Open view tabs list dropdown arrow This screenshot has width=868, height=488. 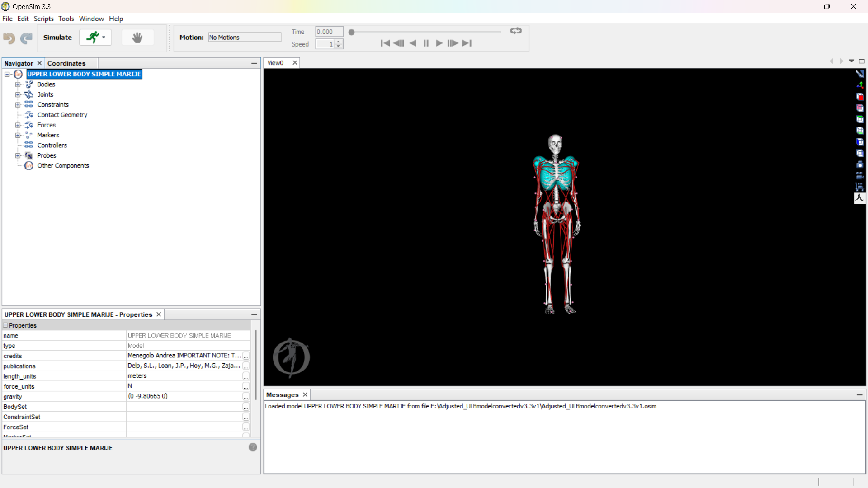tap(852, 61)
